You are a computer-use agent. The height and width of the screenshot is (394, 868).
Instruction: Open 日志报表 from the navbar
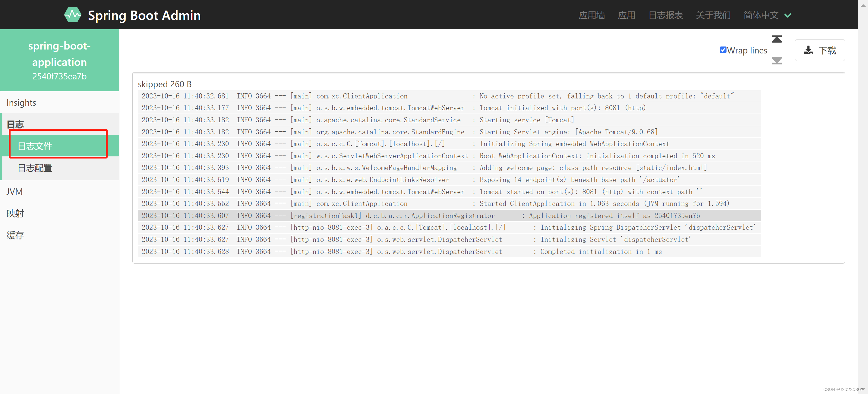665,15
